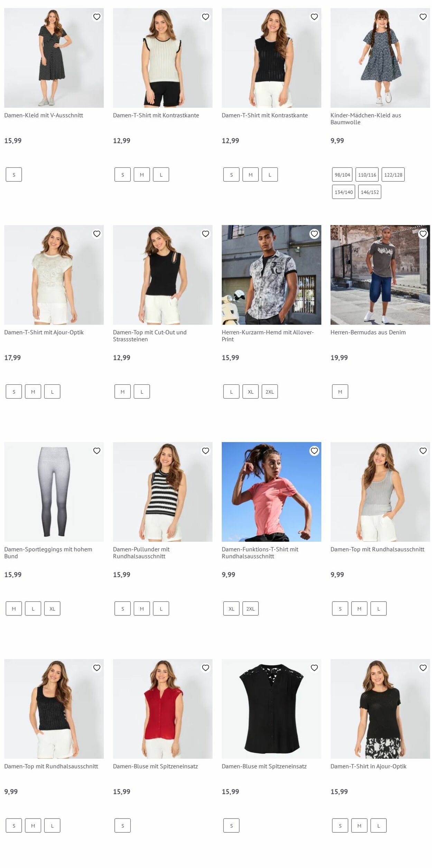Favorite the Kinder-Mädchen-Kleid with heart icon
432x868 pixels.
tap(423, 17)
